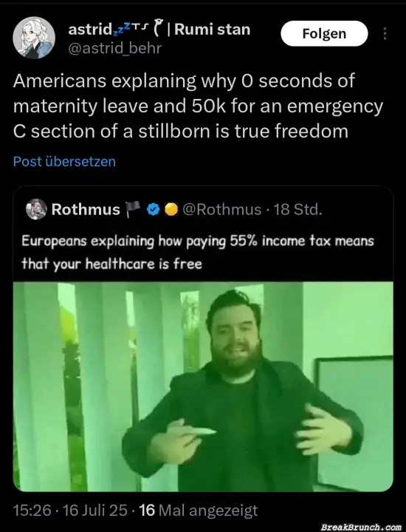Open astrid's anime profile avatar
This screenshot has width=406, height=532.
34,38
